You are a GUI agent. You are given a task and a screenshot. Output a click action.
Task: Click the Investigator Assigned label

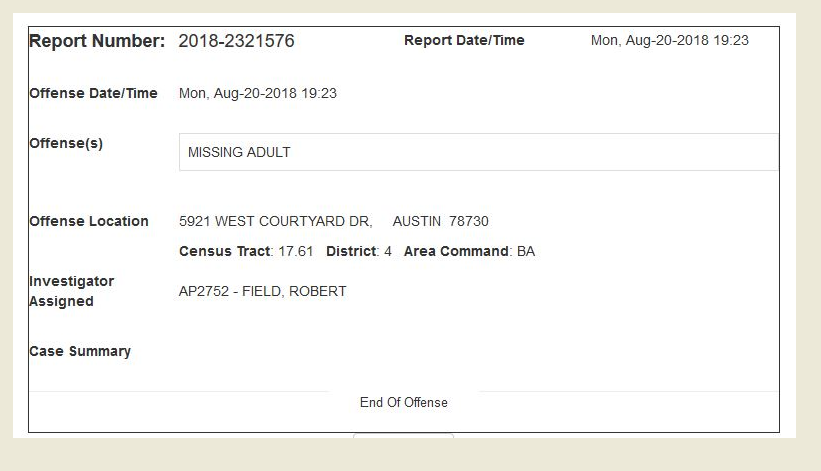pos(71,291)
